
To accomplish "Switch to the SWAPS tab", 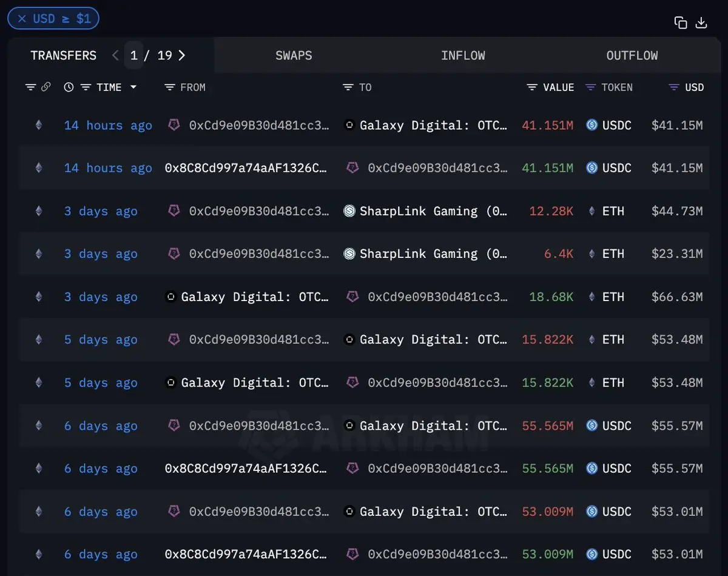I will 294,55.
